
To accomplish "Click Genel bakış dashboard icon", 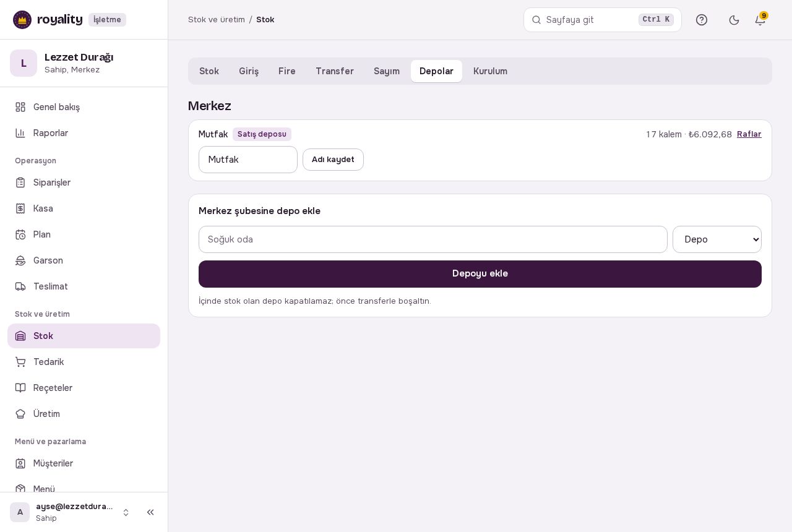I will click(x=20, y=107).
